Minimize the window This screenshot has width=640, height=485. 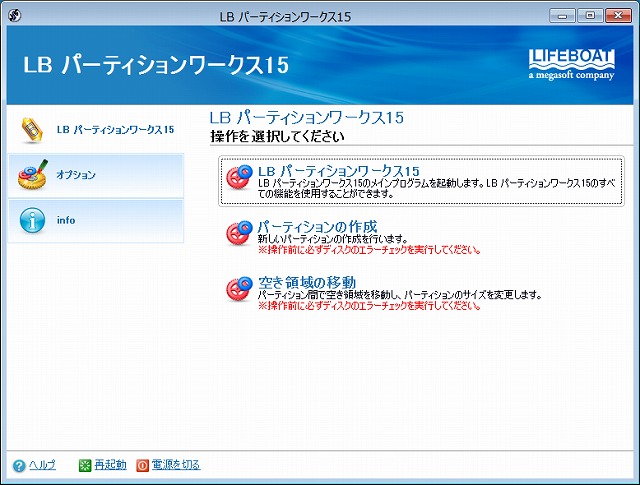(x=562, y=16)
